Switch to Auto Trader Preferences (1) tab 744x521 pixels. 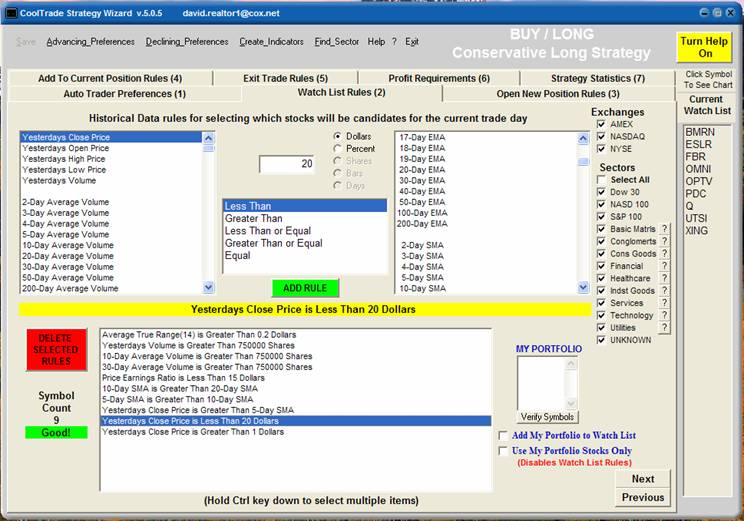pos(125,94)
